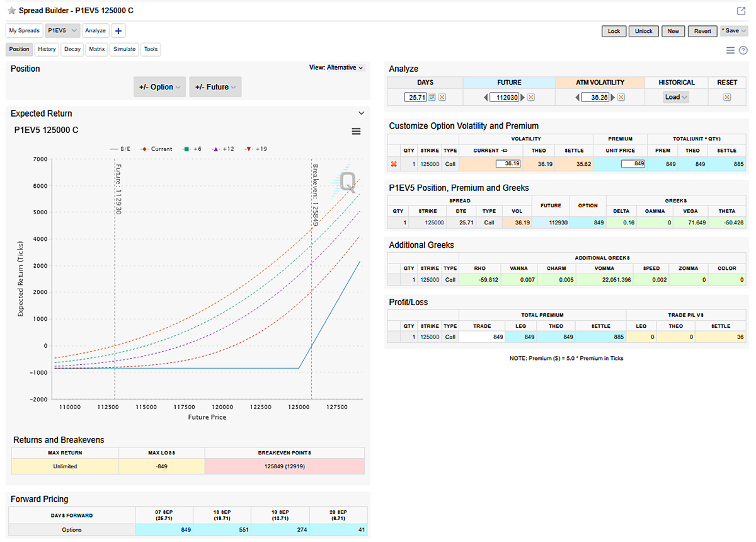
Task: Open the +/- Option dropdown
Action: click(159, 87)
